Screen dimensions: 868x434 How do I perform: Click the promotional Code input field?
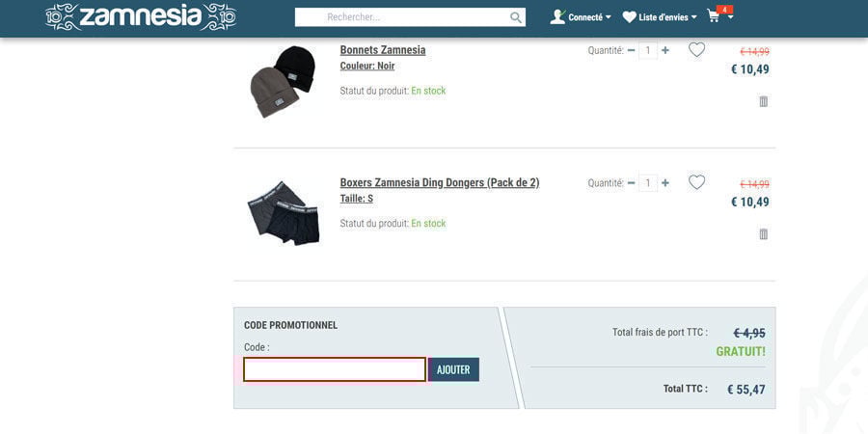click(x=335, y=369)
